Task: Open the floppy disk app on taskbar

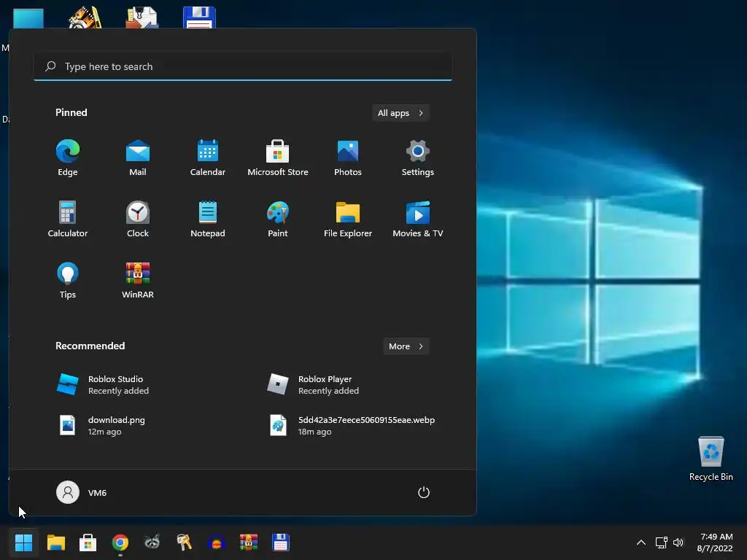Action: click(x=281, y=542)
